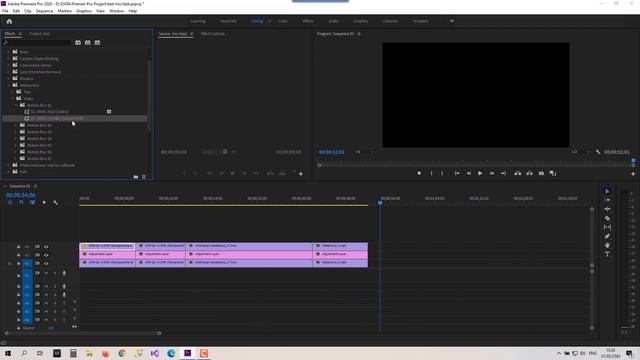Open the File menu

[5, 11]
